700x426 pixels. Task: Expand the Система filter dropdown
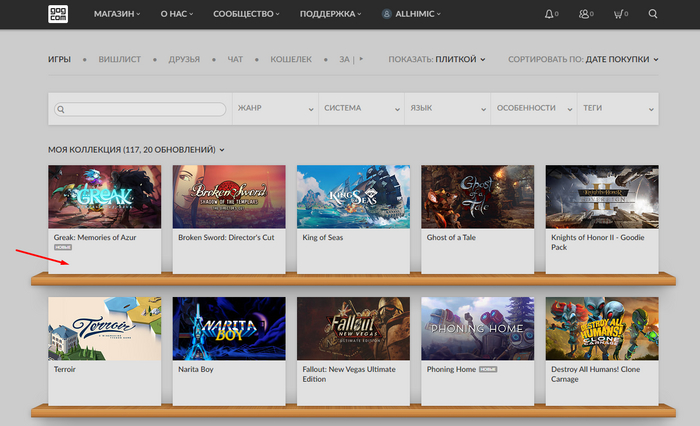point(360,108)
